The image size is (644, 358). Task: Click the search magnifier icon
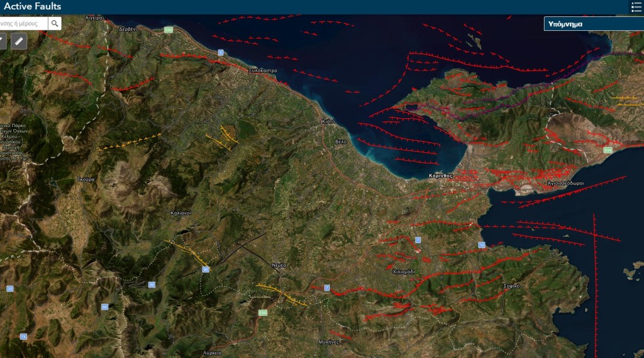pyautogui.click(x=55, y=23)
